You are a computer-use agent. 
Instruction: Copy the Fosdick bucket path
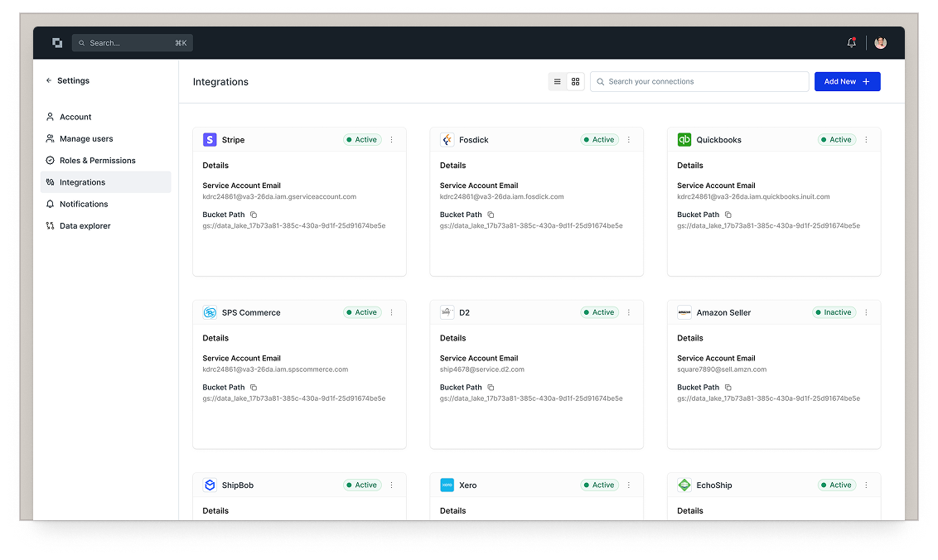coord(491,215)
